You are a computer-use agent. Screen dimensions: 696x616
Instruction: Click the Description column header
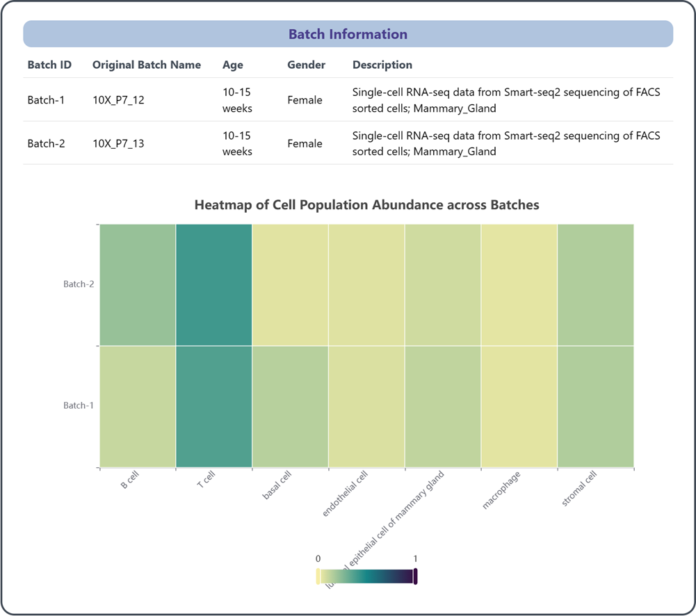pos(382,65)
